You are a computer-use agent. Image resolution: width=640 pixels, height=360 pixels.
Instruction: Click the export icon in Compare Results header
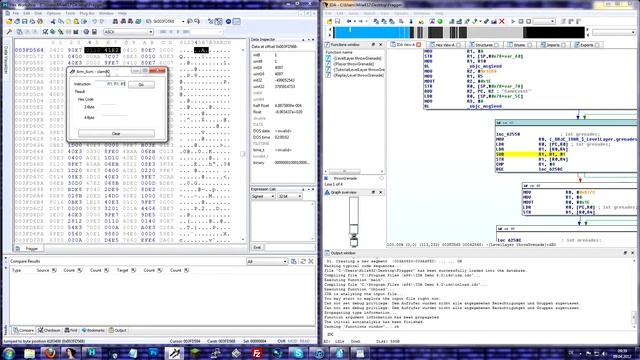pos(294,261)
